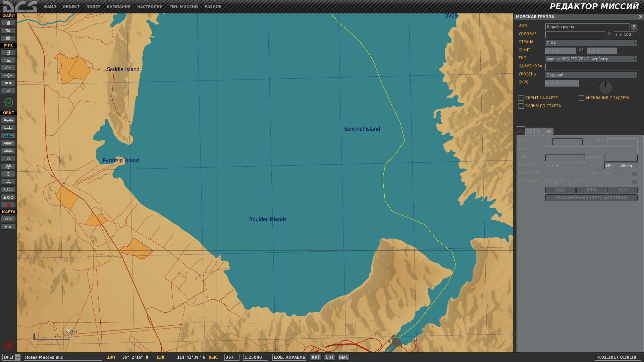
Task: Open the MSL Абсол altitude reference dropdown
Action: [x=621, y=166]
